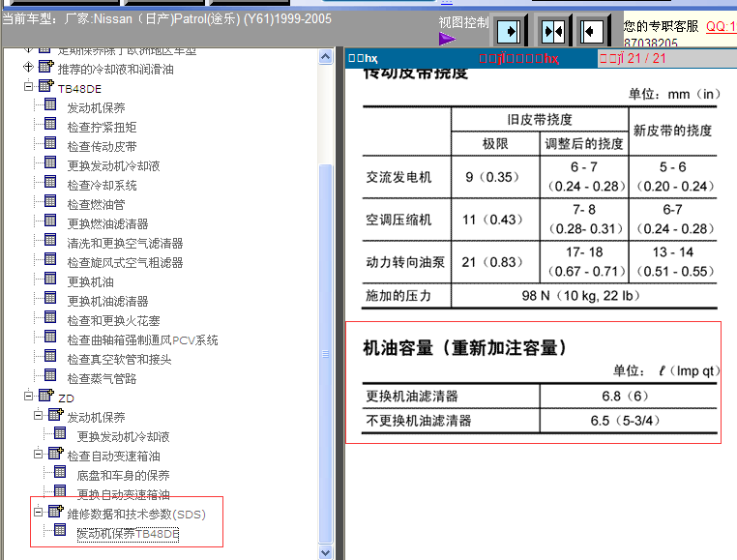This screenshot has height=560, width=737.
Task: Open the 检查拧紧扭矩 page
Action: tap(102, 128)
